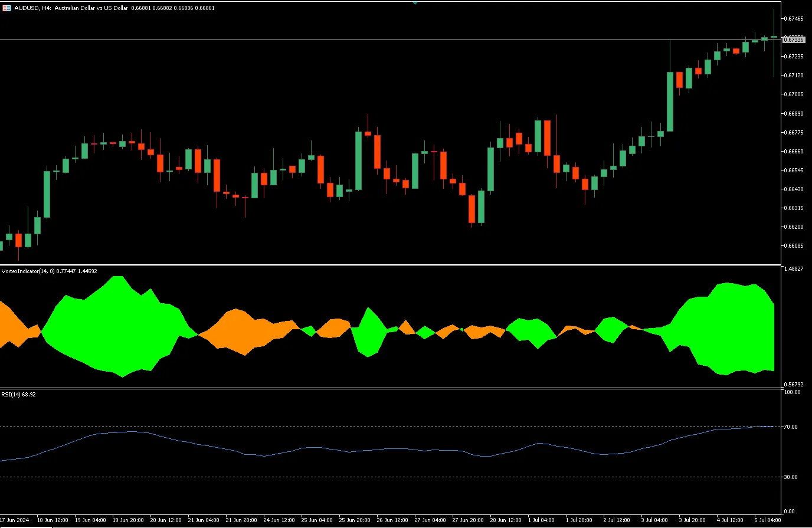Click the 0.67465 price scale label
Screen dimensions: 812x528
point(794,19)
